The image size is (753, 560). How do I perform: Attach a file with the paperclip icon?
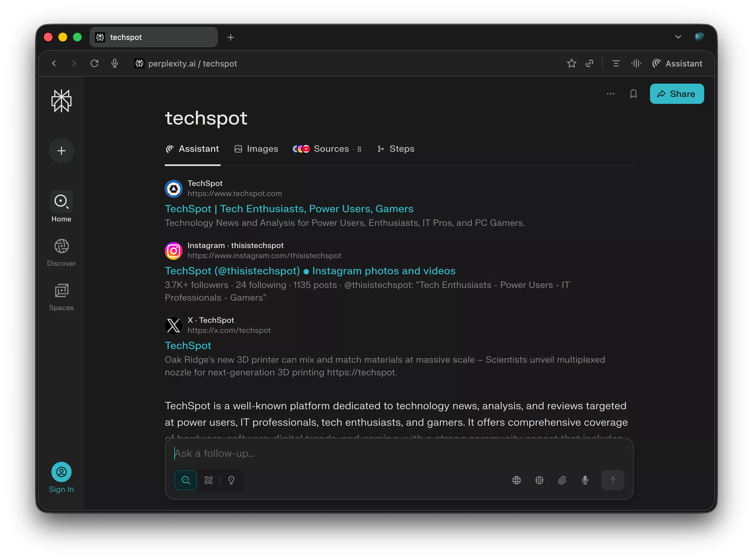(562, 480)
